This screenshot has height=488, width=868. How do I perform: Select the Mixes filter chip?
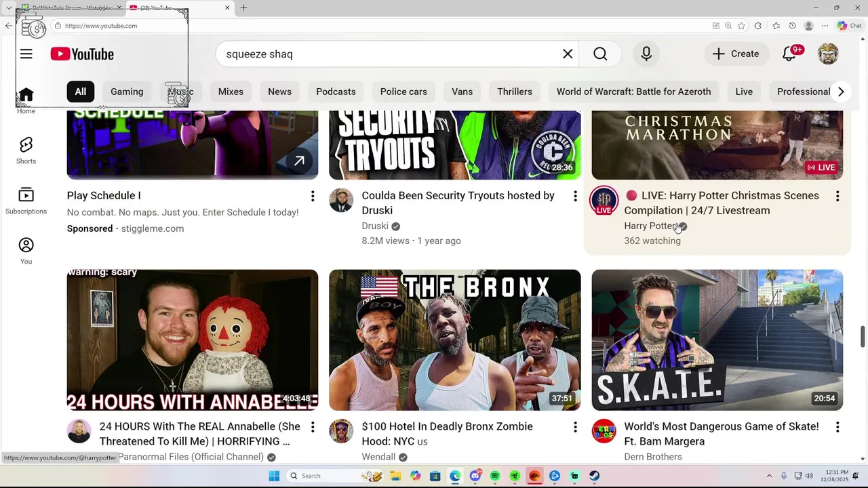pyautogui.click(x=231, y=91)
